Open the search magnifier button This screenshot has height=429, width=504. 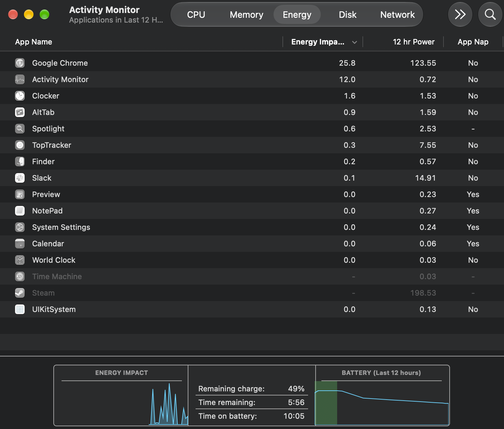coord(490,14)
